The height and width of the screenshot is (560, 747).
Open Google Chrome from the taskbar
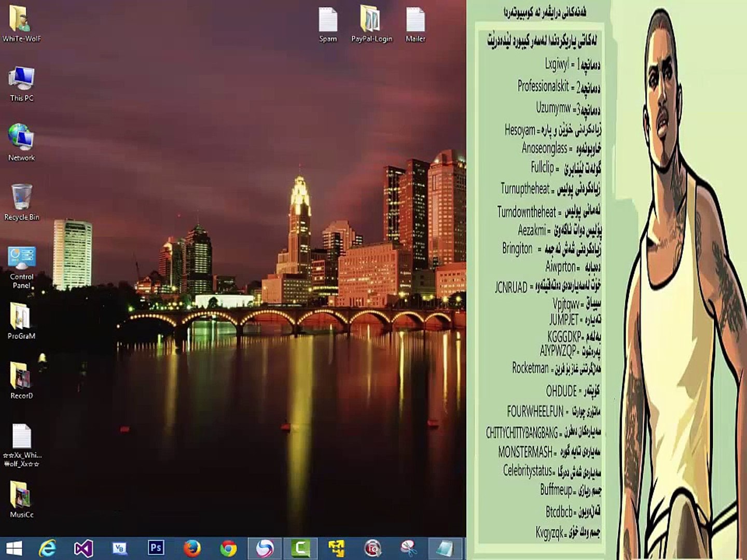pos(228,548)
